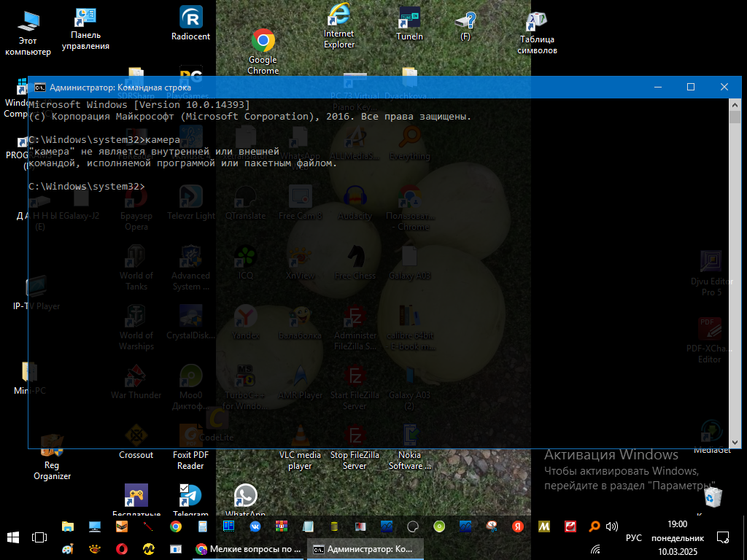Open the volume control in system tray

point(612,526)
